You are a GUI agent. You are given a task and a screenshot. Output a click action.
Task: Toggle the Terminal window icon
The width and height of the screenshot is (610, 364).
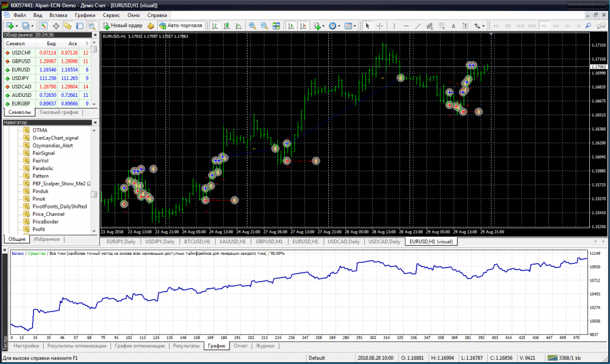point(80,26)
